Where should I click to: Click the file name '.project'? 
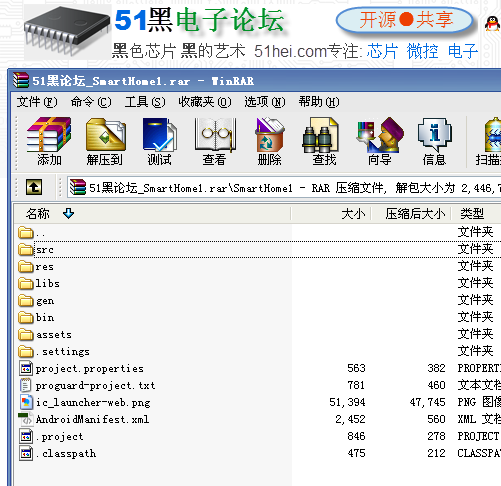click(x=59, y=437)
